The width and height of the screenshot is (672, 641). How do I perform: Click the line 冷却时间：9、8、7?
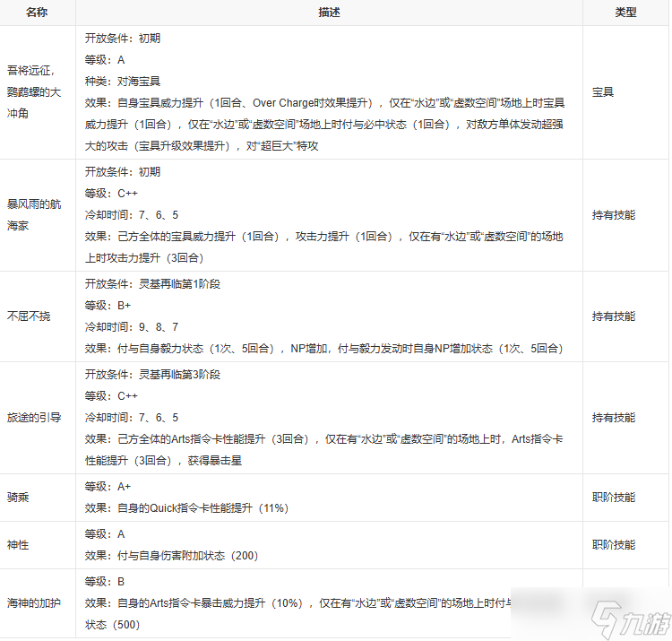(131, 327)
